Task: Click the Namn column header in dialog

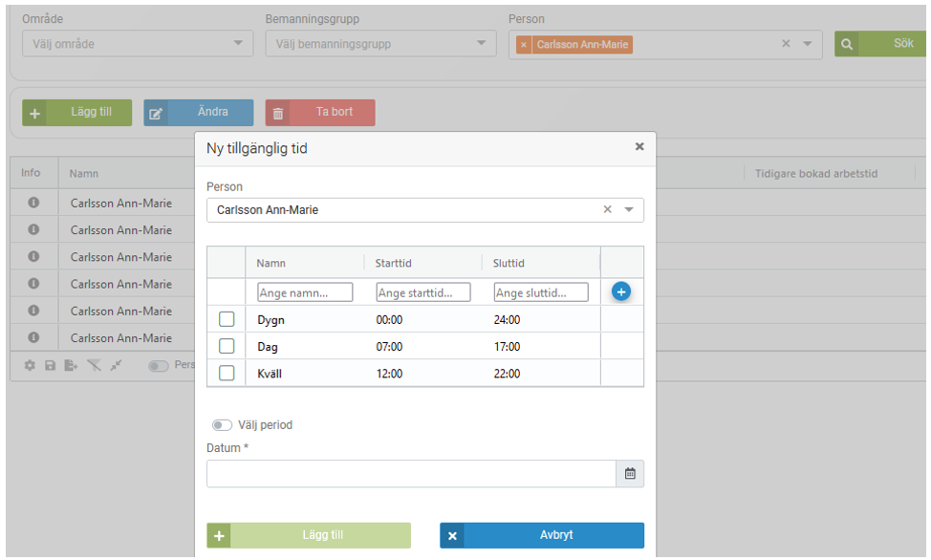Action: point(271,263)
